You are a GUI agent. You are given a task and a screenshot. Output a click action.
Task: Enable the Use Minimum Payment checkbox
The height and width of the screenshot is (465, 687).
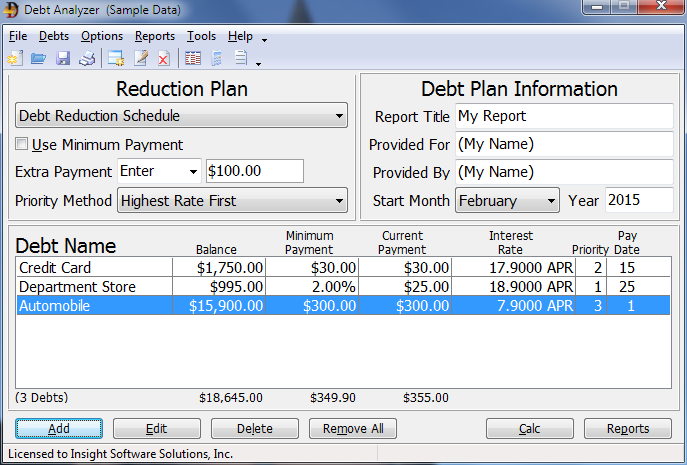(22, 145)
